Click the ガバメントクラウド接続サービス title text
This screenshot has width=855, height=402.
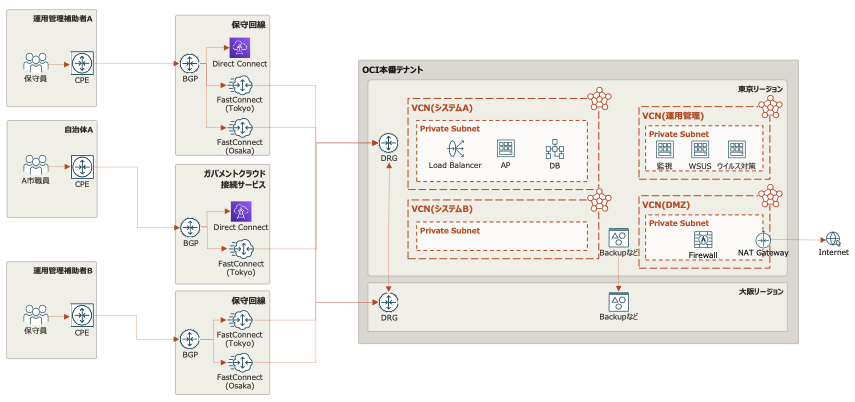pyautogui.click(x=233, y=179)
